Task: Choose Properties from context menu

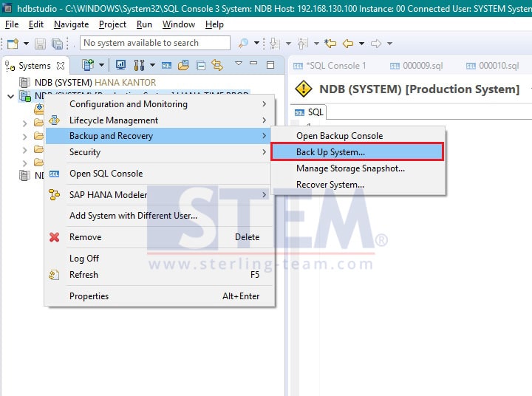Action: (x=160, y=296)
